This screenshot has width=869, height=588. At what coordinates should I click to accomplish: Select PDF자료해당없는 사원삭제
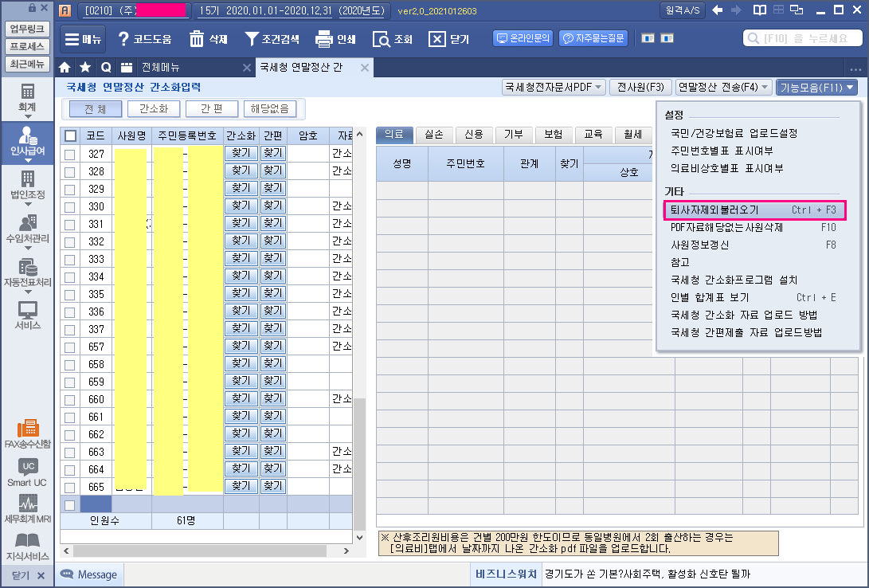[x=754, y=227]
